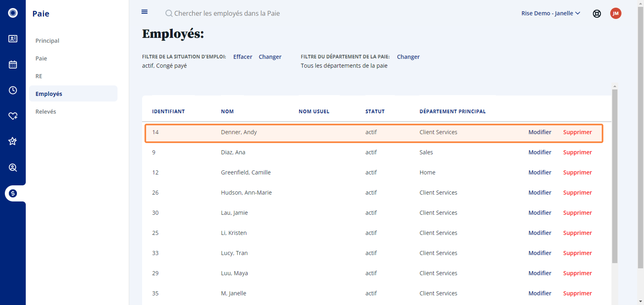Open the Relevés menu item
This screenshot has width=644, height=305.
coord(46,112)
